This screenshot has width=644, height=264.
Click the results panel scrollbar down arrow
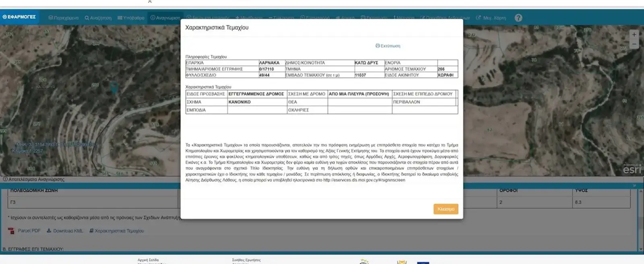(x=641, y=249)
